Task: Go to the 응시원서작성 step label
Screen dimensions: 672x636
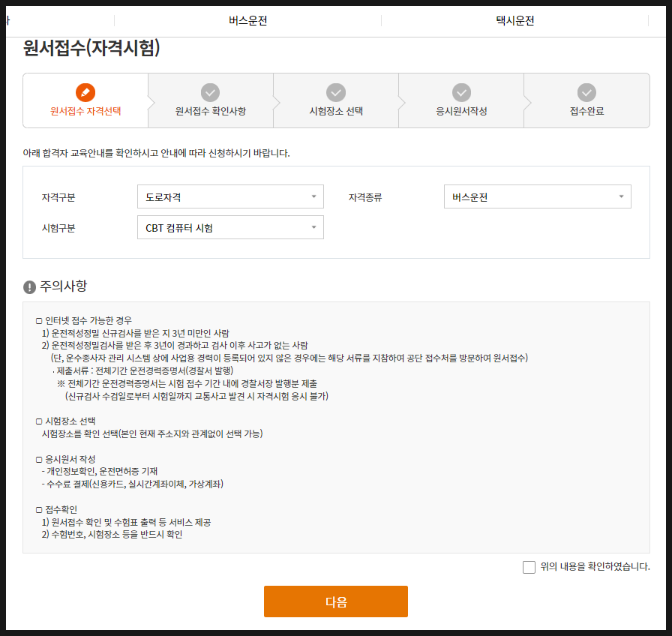Action: (x=461, y=112)
